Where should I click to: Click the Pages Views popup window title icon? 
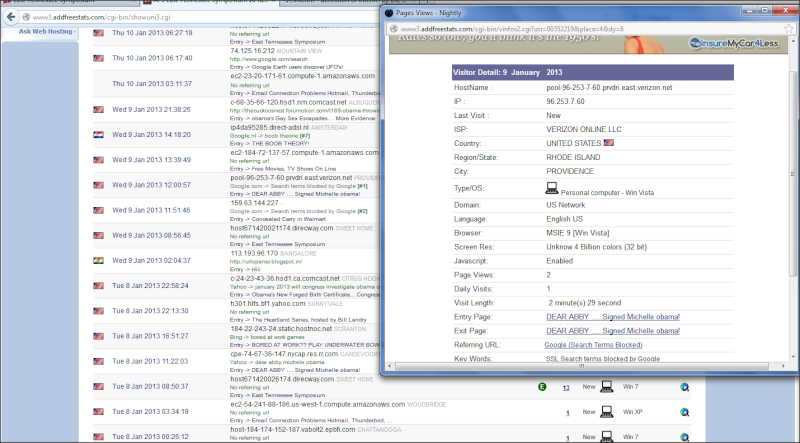(x=389, y=13)
